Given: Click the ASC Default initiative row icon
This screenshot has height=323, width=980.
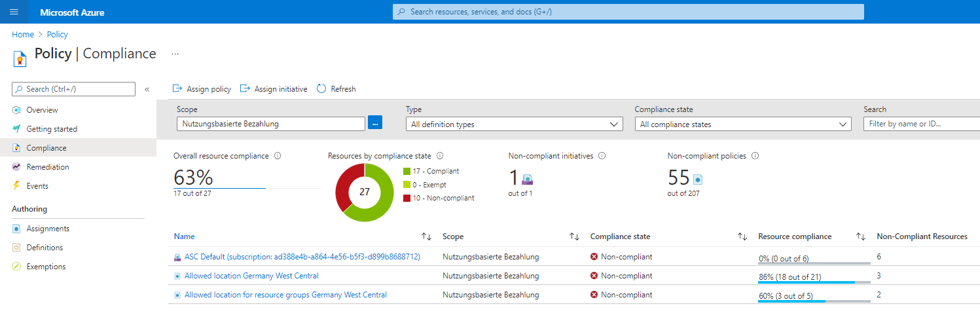Looking at the screenshot, I should (x=177, y=257).
